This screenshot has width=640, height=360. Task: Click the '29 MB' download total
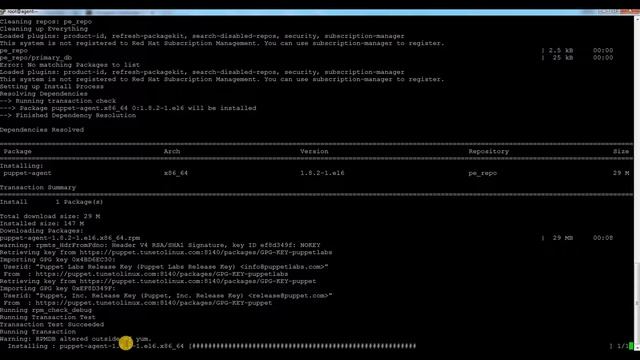[562, 238]
